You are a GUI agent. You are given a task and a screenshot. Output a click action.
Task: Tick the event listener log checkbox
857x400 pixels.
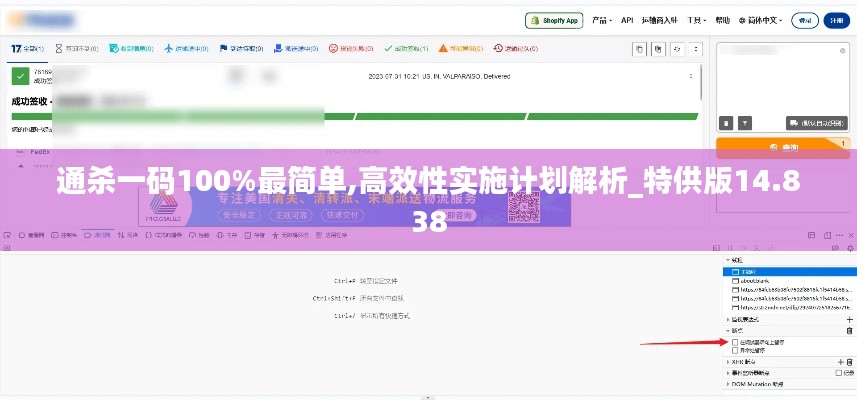pyautogui.click(x=838, y=373)
